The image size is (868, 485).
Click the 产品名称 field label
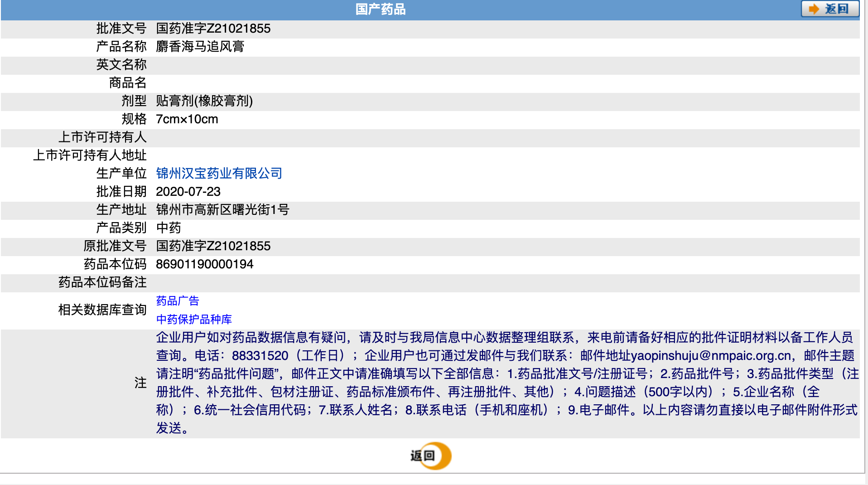121,47
